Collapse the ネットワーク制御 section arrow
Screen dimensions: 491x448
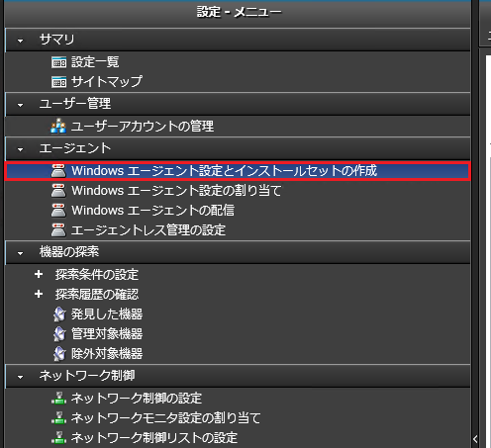pyautogui.click(x=20, y=377)
